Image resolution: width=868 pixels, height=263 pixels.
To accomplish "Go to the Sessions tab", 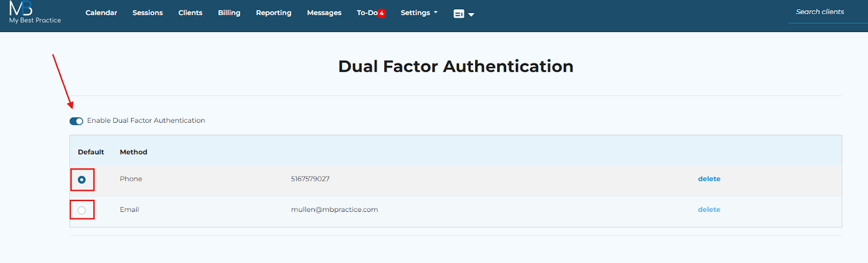I will tap(148, 12).
